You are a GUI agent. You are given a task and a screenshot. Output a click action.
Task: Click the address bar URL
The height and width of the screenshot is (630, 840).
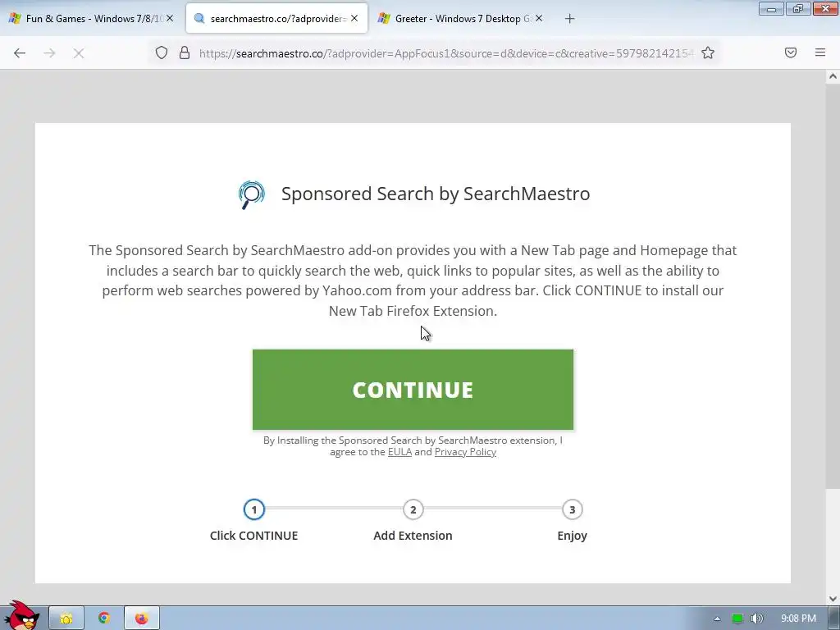(445, 53)
